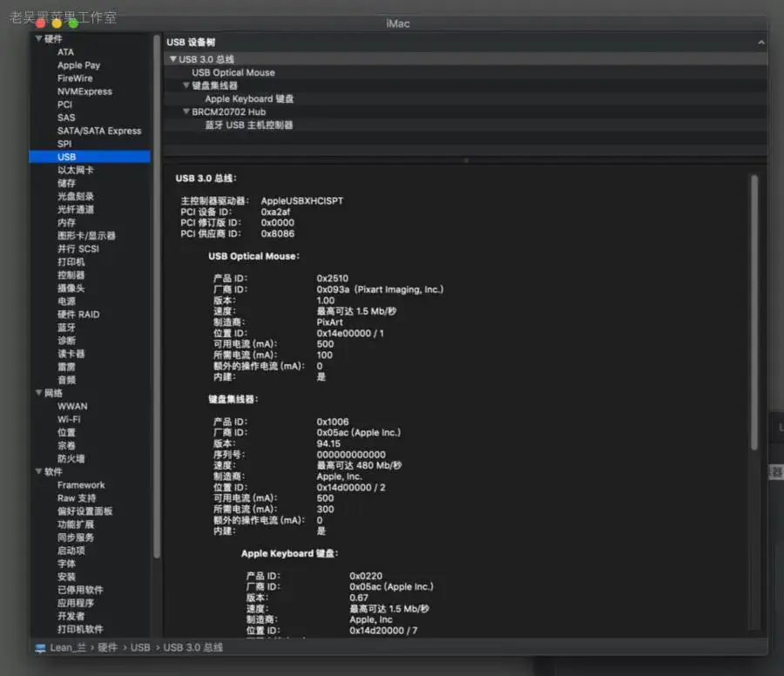Select 功能扩展 in the software list
The image size is (784, 676).
coord(76,524)
